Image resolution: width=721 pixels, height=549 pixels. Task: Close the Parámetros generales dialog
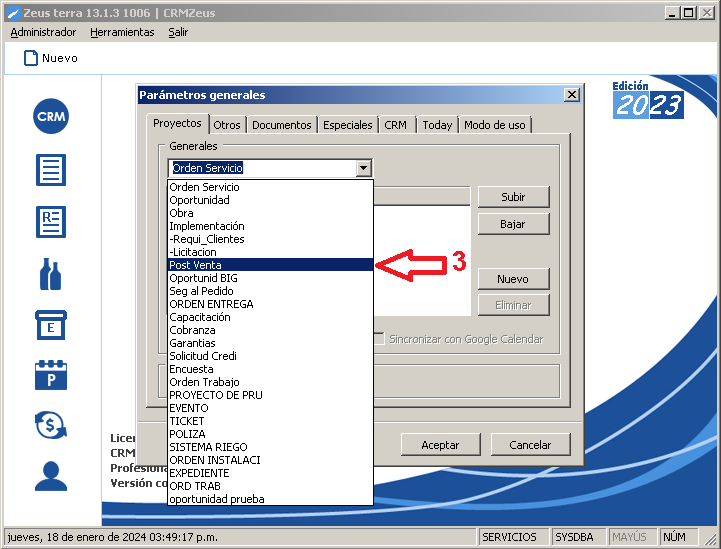571,95
